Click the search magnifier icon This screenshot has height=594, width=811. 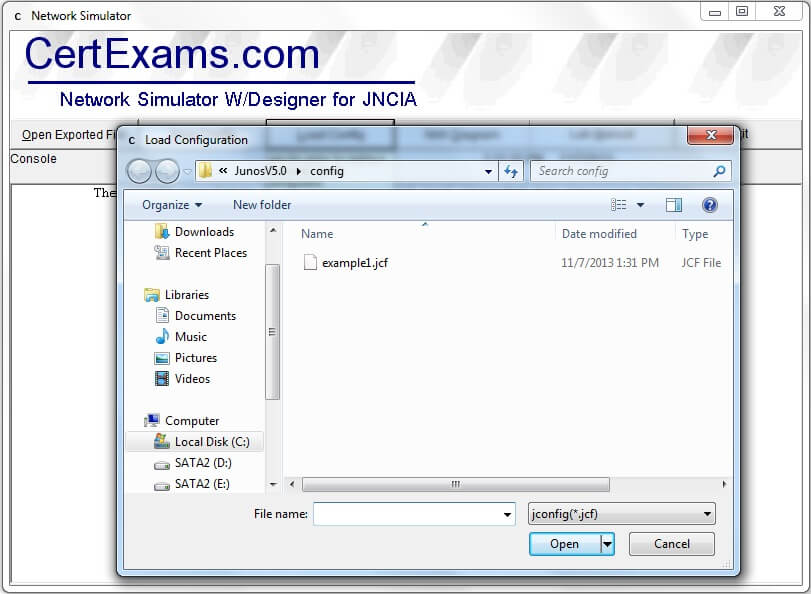tap(719, 171)
